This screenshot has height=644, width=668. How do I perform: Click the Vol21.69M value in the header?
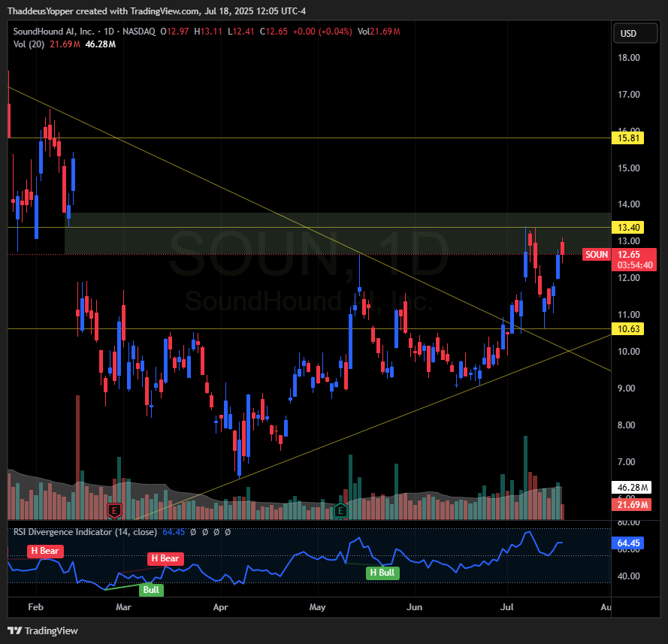coord(379,32)
